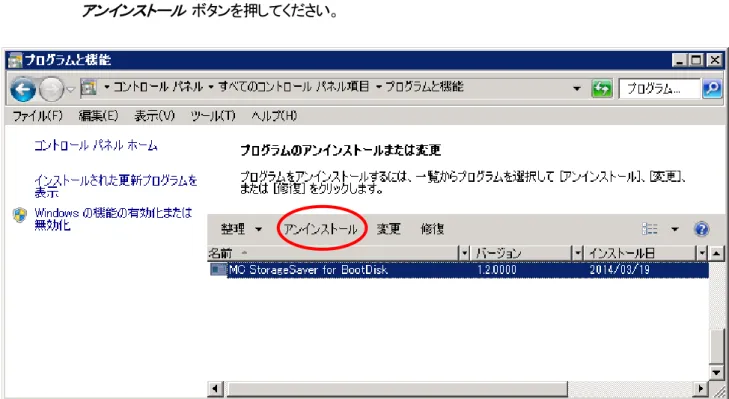The image size is (729, 399).
Task: Click vertical scrollbar down arrow
Action: [716, 372]
